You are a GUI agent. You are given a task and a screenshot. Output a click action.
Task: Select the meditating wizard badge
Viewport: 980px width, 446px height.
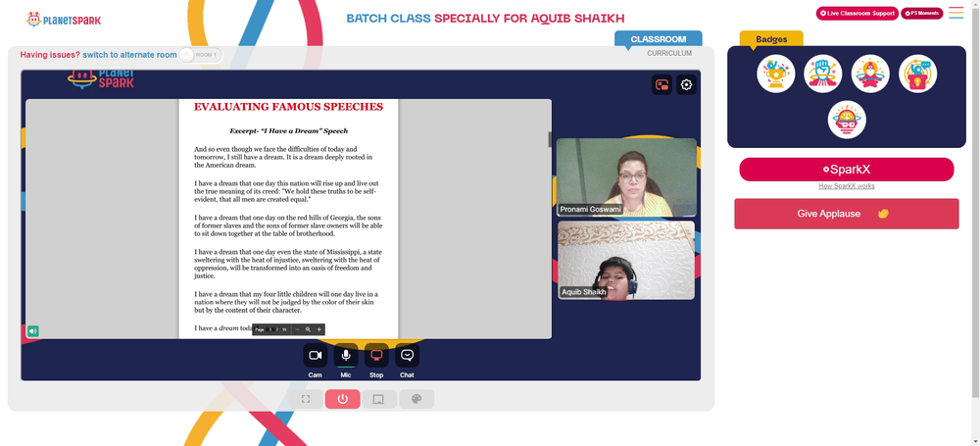tap(870, 74)
